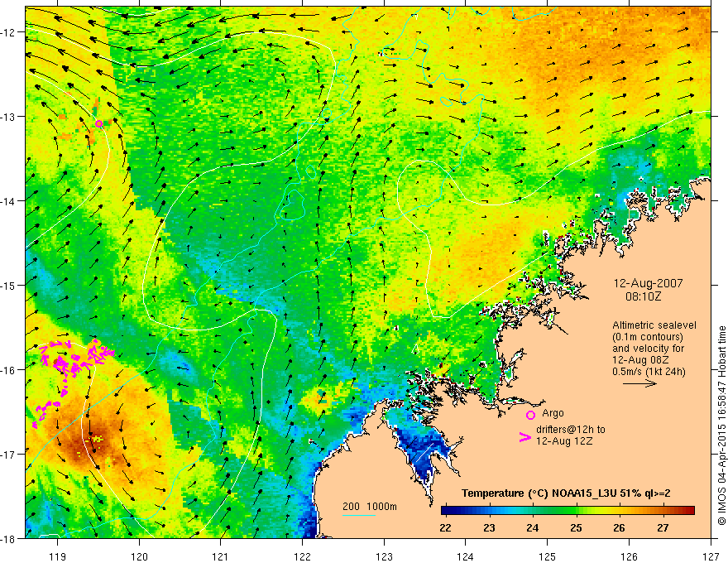Screen dimensions: 728x563
Task: Click the longitude axis label 124
Action: point(466,556)
